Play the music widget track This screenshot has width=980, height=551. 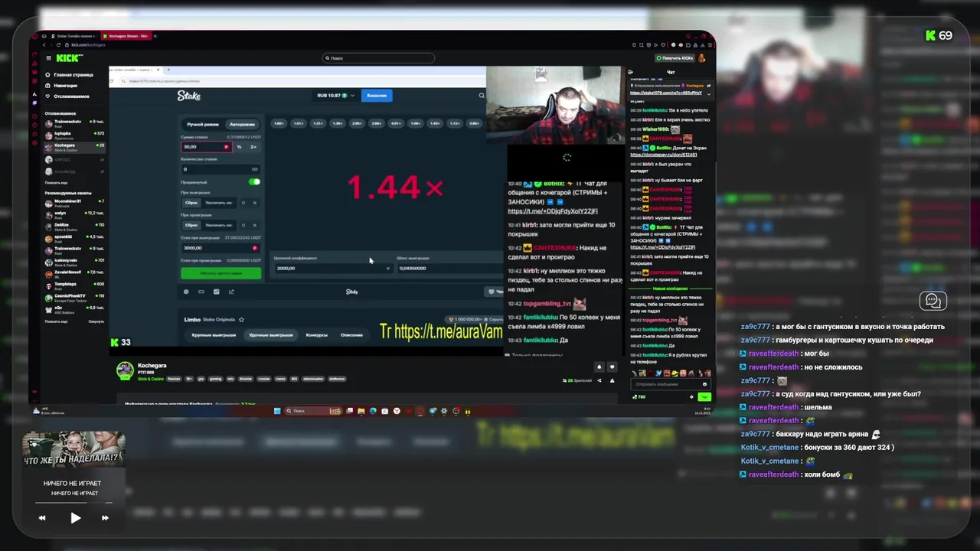pyautogui.click(x=75, y=518)
